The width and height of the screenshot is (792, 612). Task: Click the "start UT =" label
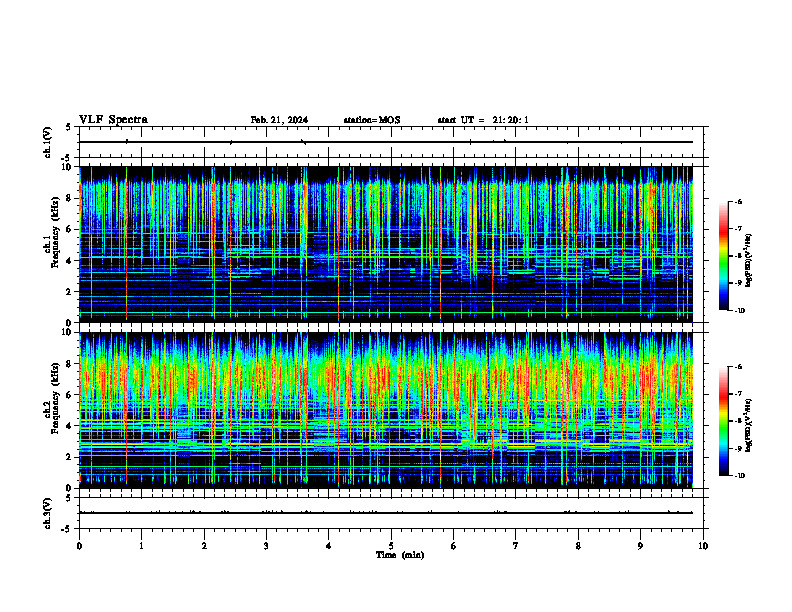461,120
